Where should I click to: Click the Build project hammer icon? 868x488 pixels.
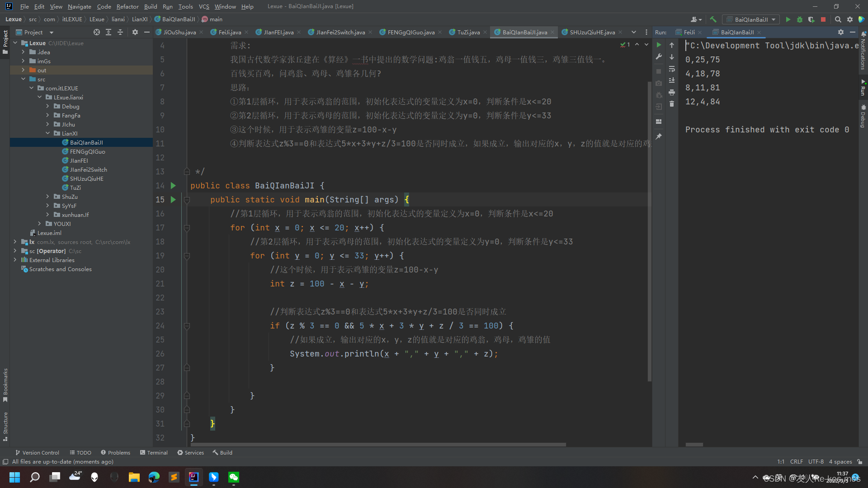pyautogui.click(x=713, y=19)
